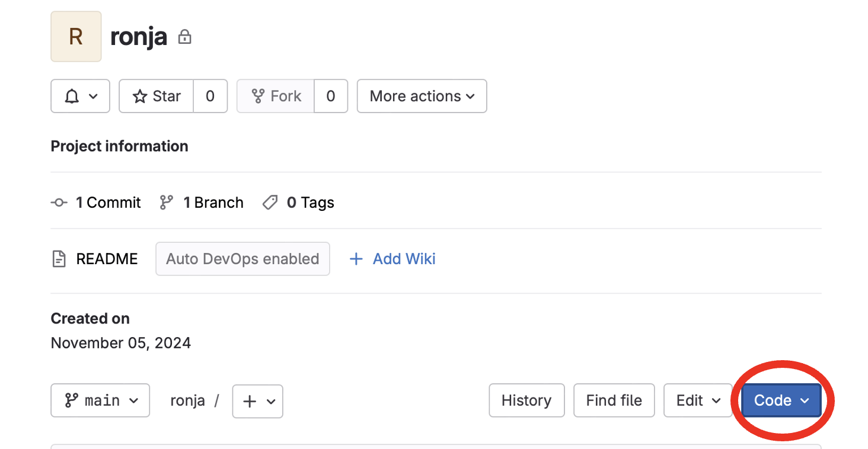Click the Find file button
The width and height of the screenshot is (868, 449).
pos(614,400)
